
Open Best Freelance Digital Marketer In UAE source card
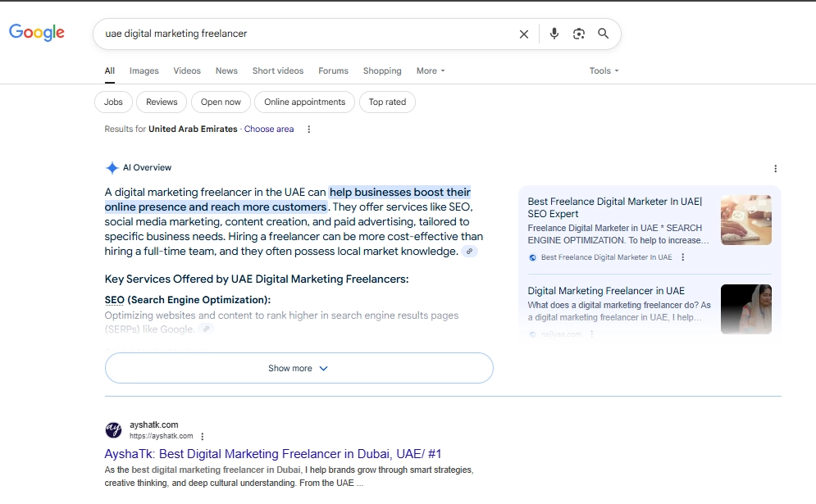pos(614,207)
